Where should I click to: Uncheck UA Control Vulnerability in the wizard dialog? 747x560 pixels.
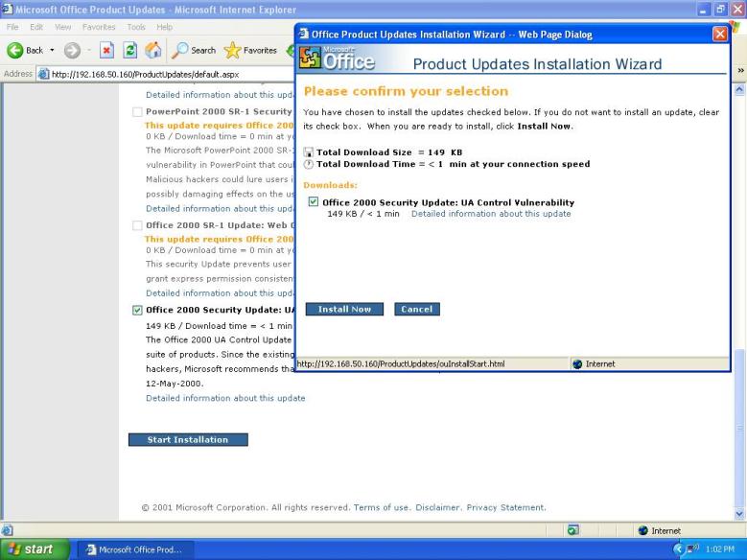313,201
